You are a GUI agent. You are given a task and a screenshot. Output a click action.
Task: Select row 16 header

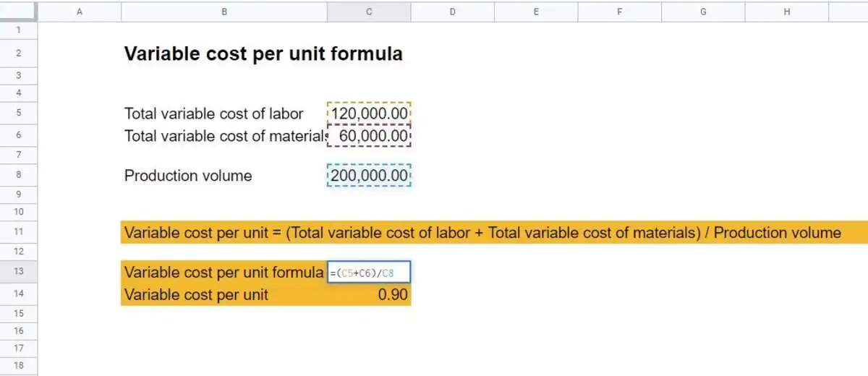[x=18, y=331]
